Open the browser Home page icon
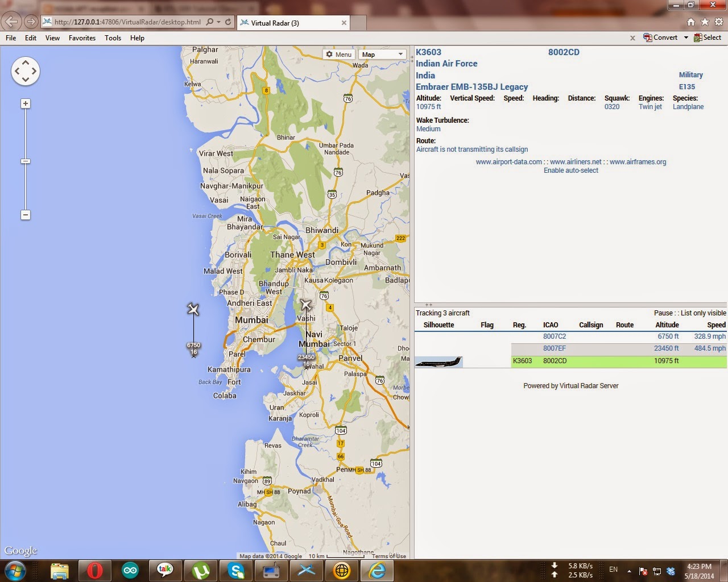The image size is (728, 582). tap(691, 22)
